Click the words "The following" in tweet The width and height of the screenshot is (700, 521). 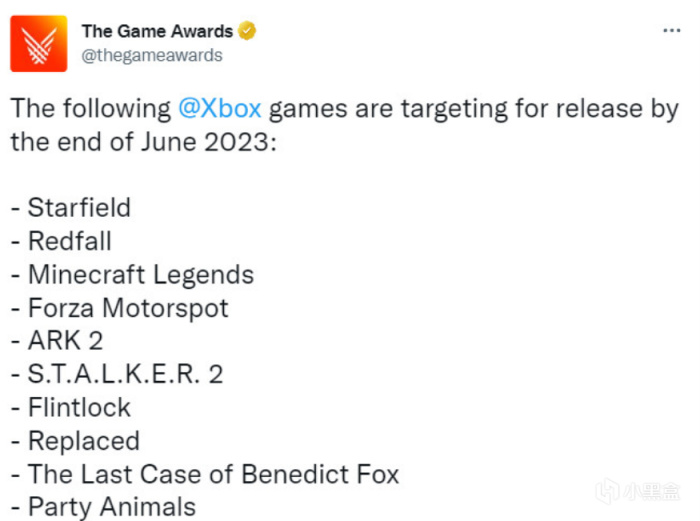91,108
